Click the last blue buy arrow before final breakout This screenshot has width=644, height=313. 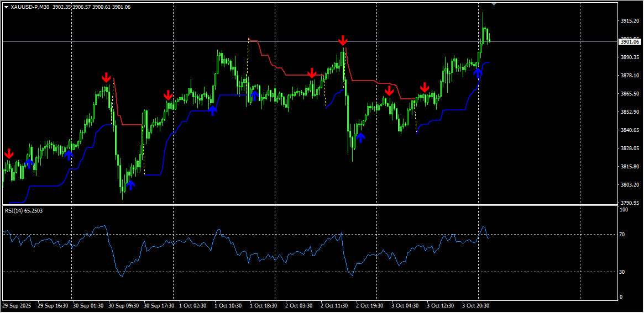tap(478, 73)
